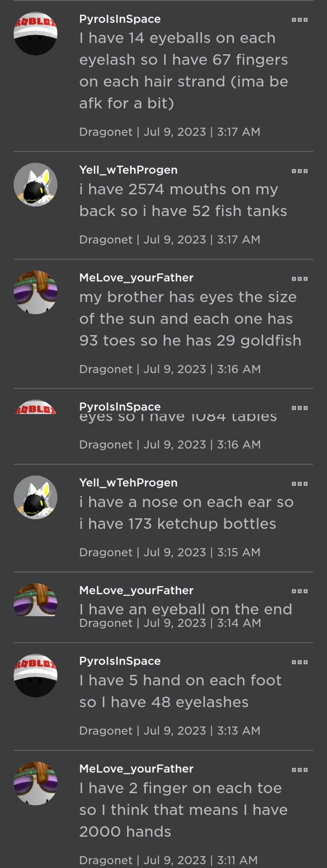
Task: Open MeLove_yourFather username on the brother post
Action: tap(136, 278)
